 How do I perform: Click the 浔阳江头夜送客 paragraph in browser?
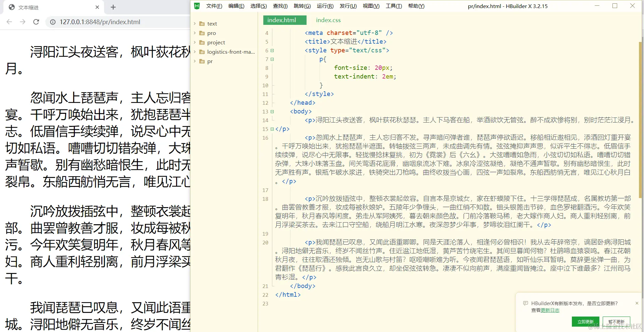(x=97, y=60)
